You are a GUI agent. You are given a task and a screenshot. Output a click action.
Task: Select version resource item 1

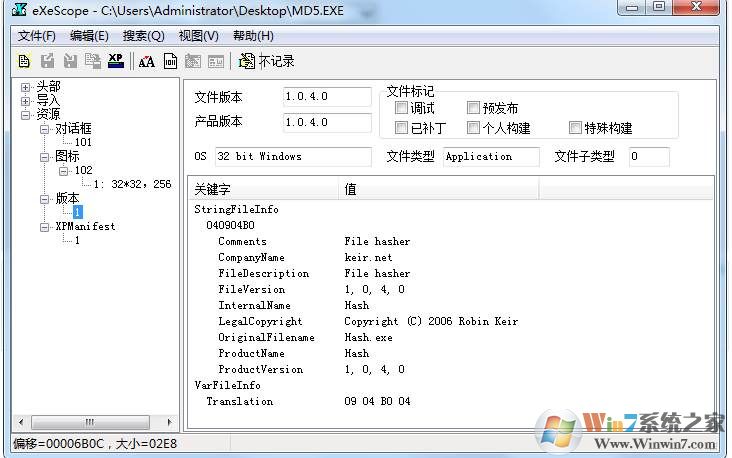tap(77, 212)
